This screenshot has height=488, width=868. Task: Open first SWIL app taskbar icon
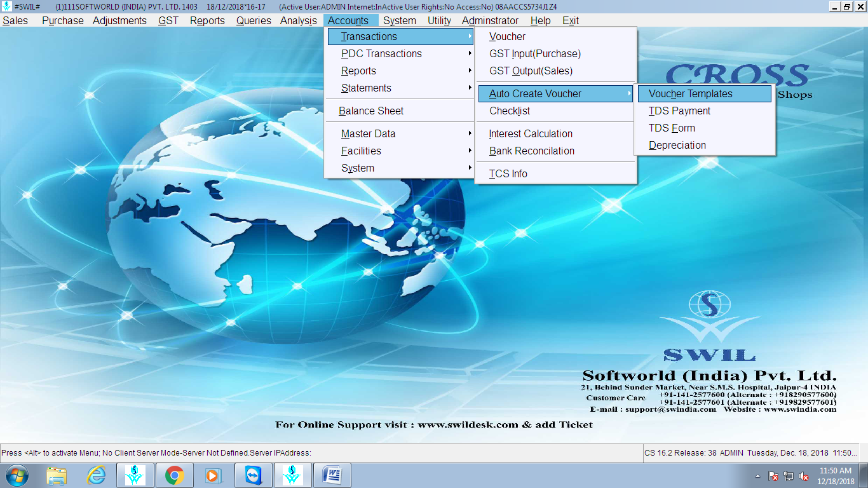(x=135, y=475)
